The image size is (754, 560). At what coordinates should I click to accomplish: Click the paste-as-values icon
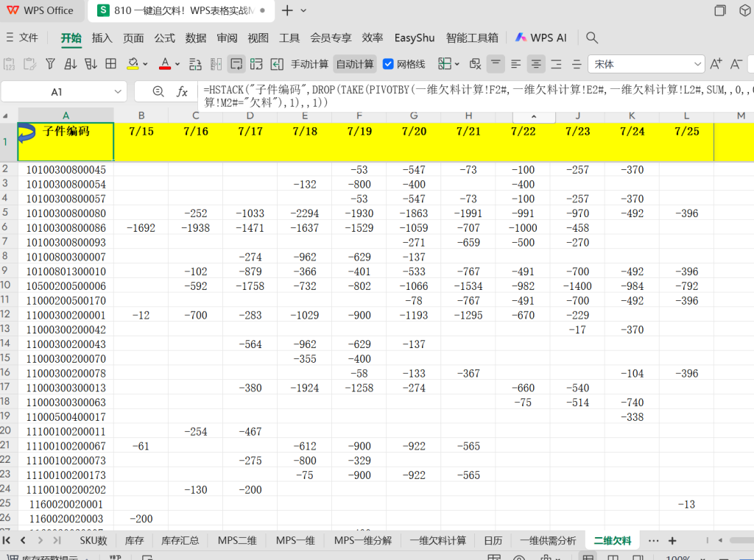click(9, 64)
